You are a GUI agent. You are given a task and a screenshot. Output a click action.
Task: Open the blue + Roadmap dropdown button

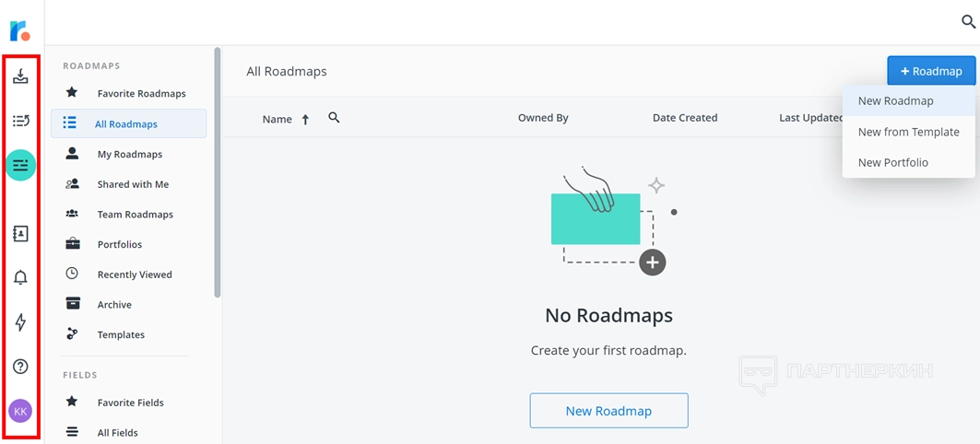(x=931, y=71)
